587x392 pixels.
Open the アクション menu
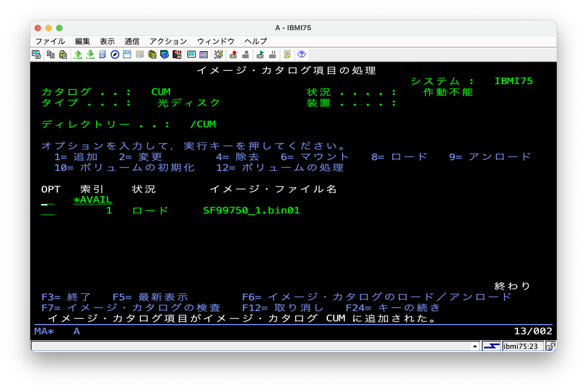tap(168, 41)
